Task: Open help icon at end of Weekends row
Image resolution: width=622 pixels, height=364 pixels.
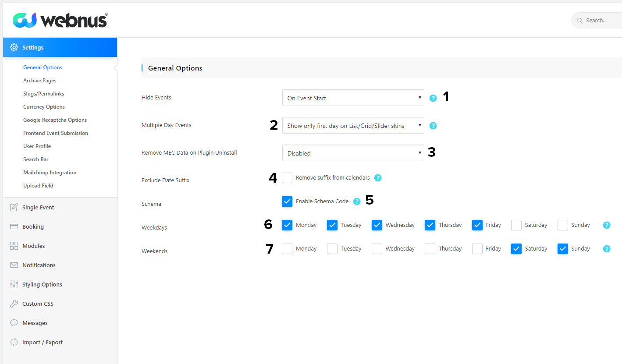Action: [x=607, y=249]
